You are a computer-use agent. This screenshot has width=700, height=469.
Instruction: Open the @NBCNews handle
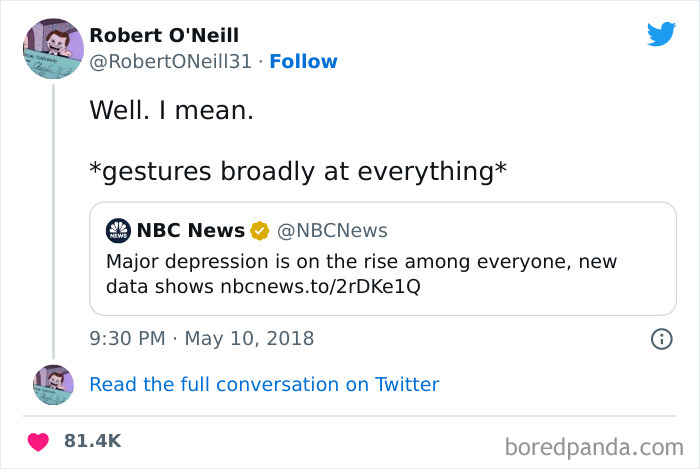pyautogui.click(x=332, y=231)
